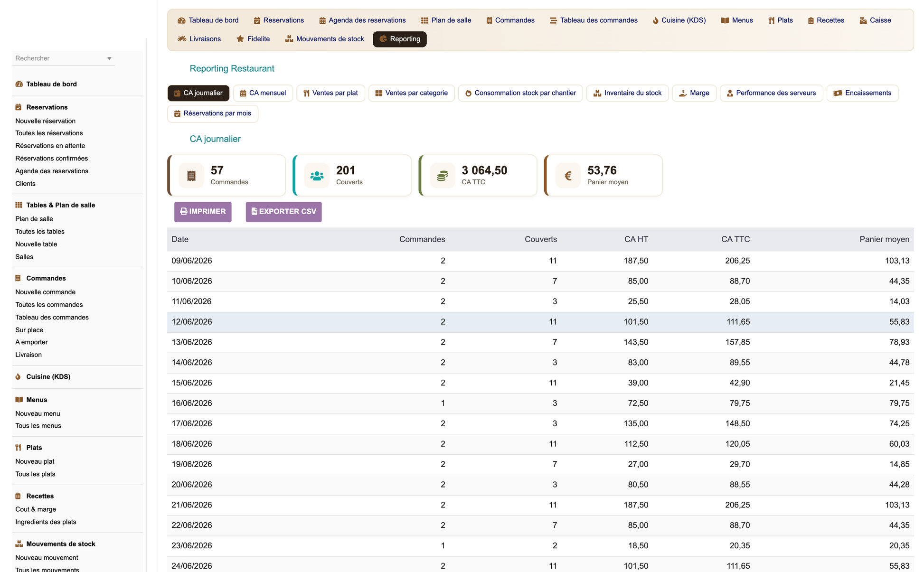Open Tous les plats in sidebar
924x572 pixels.
pos(35,474)
